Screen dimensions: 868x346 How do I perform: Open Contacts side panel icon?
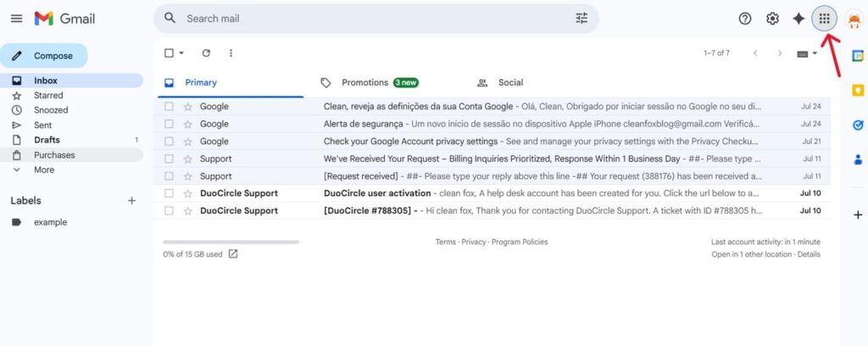858,160
